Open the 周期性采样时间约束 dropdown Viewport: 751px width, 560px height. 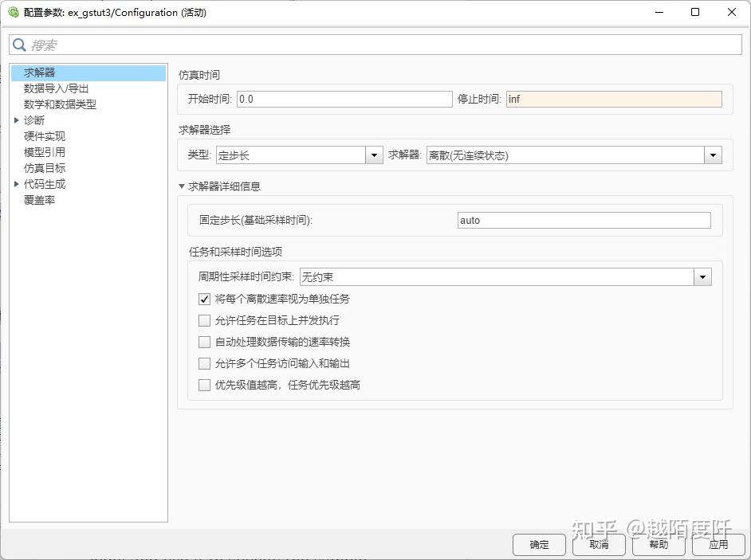coord(701,276)
